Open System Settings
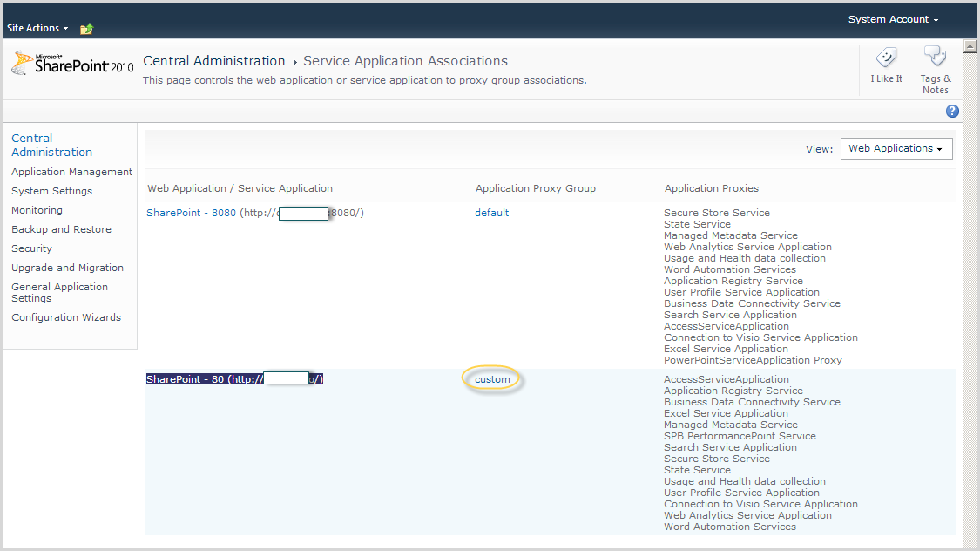 pos(52,191)
